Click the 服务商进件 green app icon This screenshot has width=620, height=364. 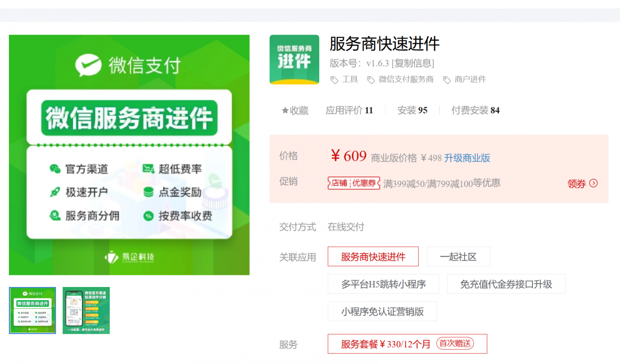(x=294, y=60)
